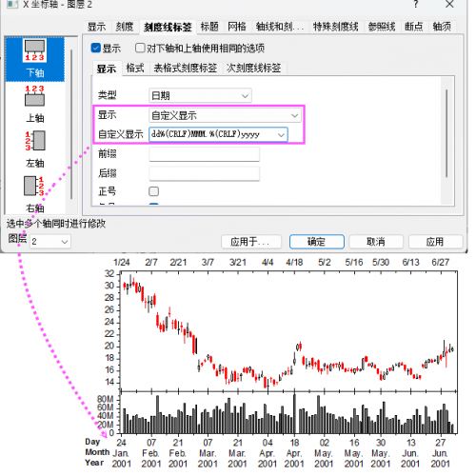
Task: Switch to the 刻度 tab
Action: point(124,27)
